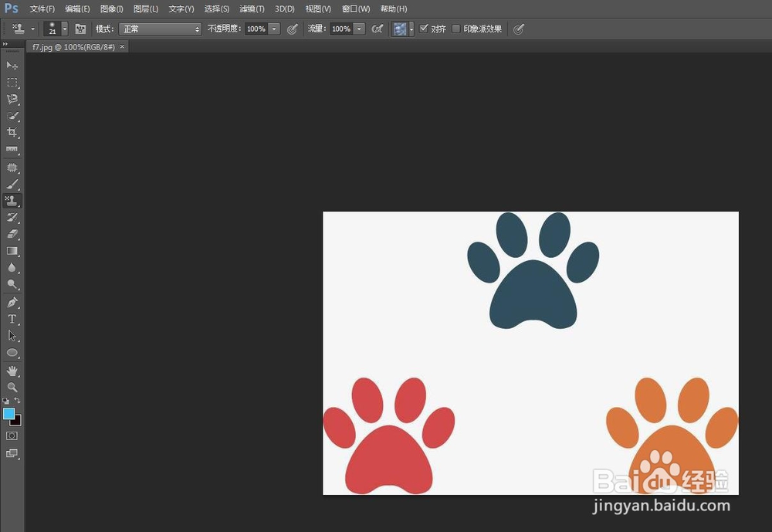Reset default foreground and background colors

click(x=5, y=401)
